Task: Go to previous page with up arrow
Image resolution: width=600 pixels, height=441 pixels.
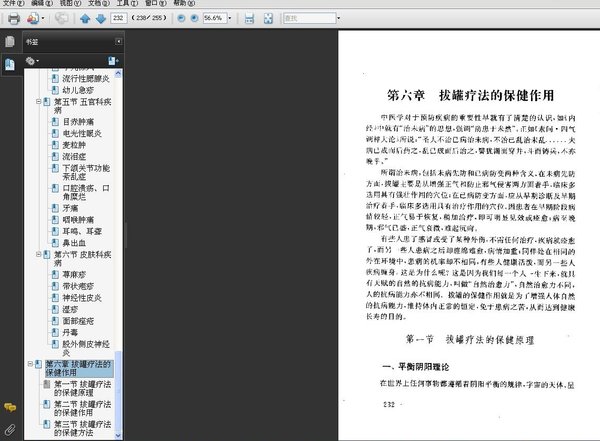Action: pyautogui.click(x=85, y=18)
